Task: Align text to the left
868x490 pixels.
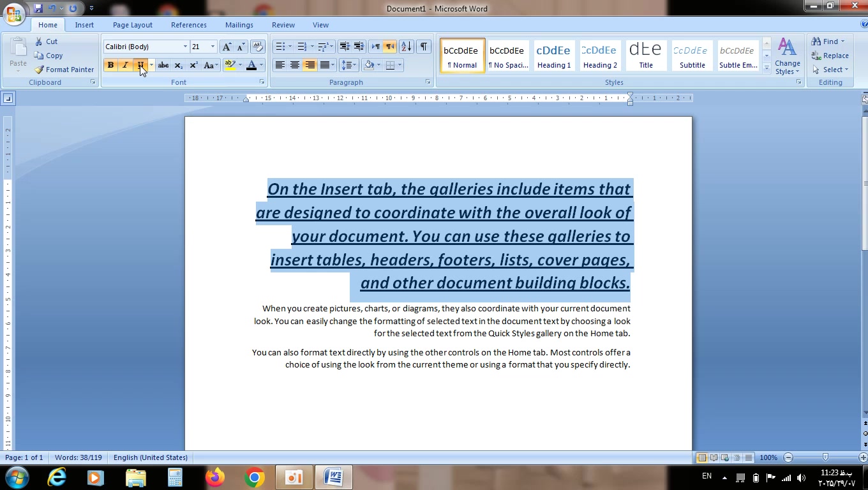Action: [x=280, y=65]
